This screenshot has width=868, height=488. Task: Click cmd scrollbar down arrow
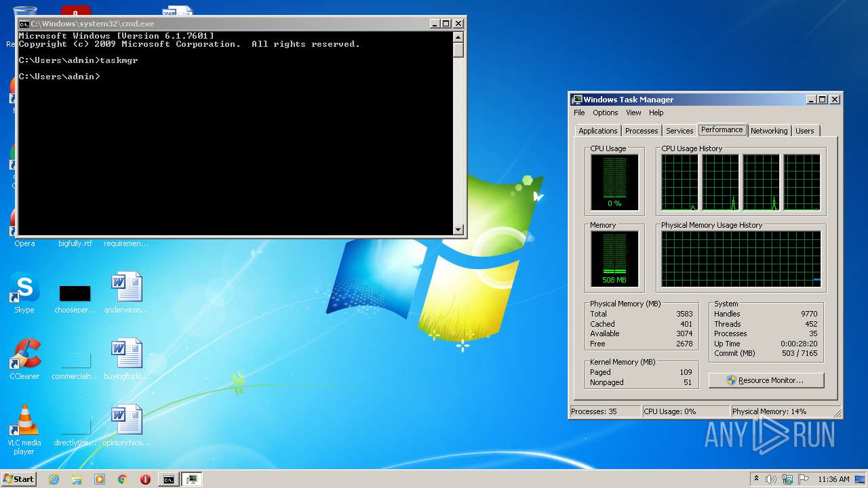(x=458, y=230)
